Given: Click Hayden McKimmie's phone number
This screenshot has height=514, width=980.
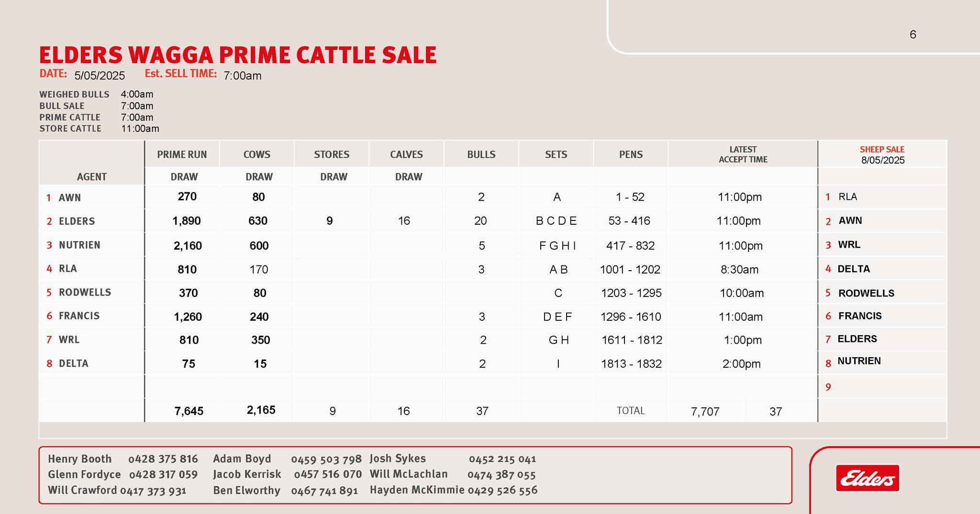Looking at the screenshot, I should [x=502, y=490].
